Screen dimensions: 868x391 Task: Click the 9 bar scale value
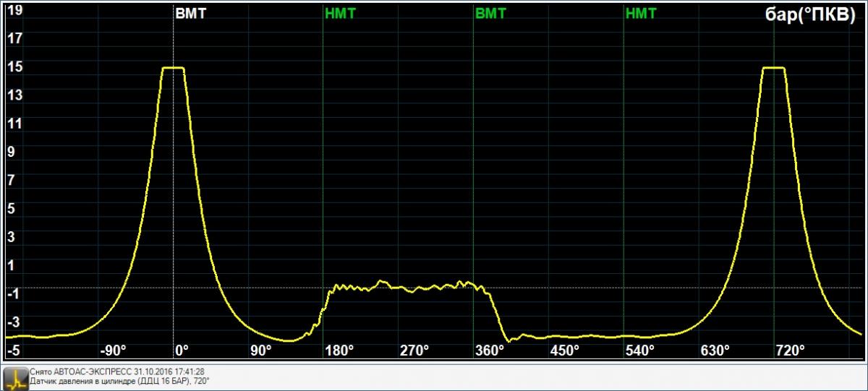[11, 152]
